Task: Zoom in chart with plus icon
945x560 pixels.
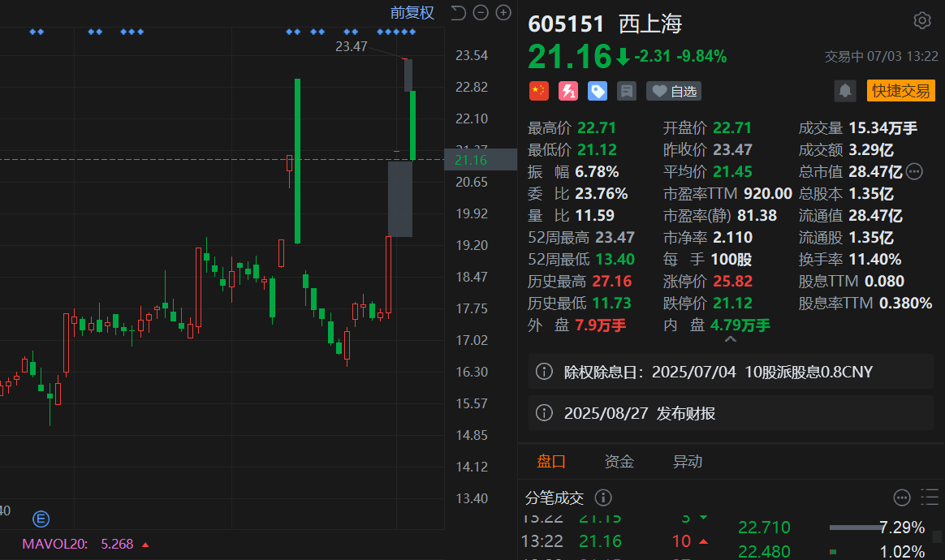Action: (x=503, y=13)
